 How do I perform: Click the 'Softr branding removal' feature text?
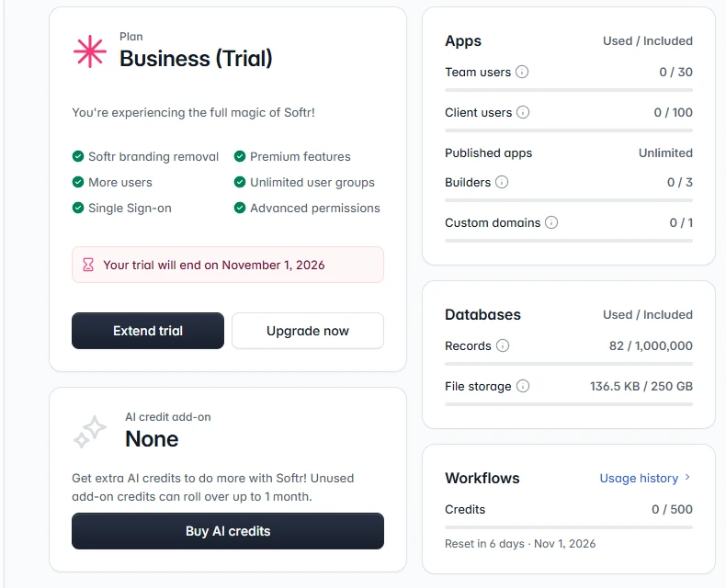153,156
